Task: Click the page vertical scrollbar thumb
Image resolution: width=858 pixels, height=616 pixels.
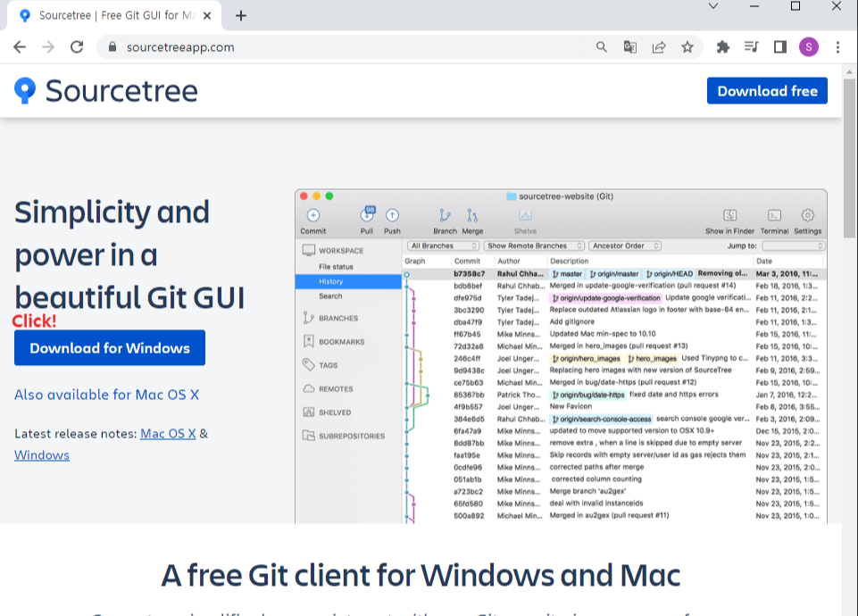Action: pyautogui.click(x=849, y=158)
